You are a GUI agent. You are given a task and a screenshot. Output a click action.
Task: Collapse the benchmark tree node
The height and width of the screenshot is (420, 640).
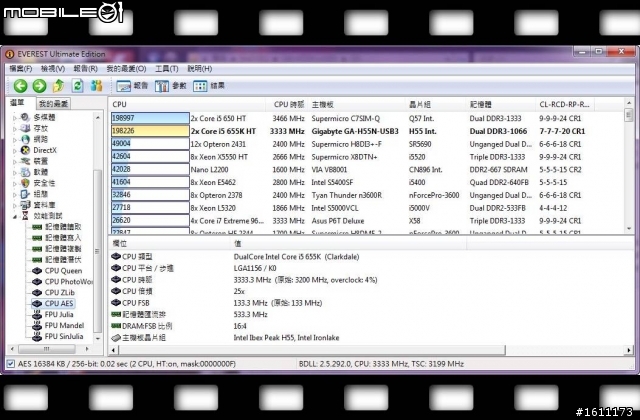(15, 216)
